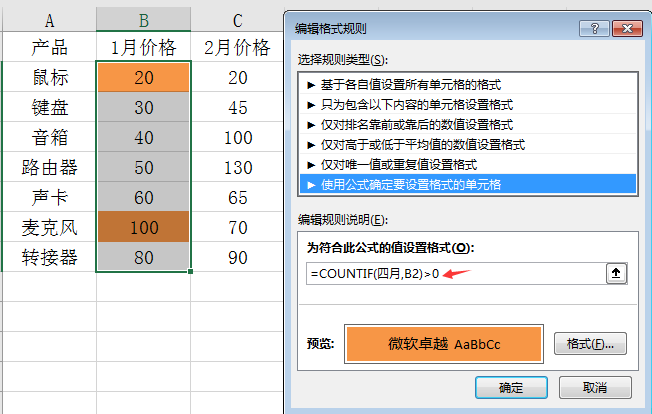
Task: Click cell 90 in 2月价格 column
Action: pos(237,256)
